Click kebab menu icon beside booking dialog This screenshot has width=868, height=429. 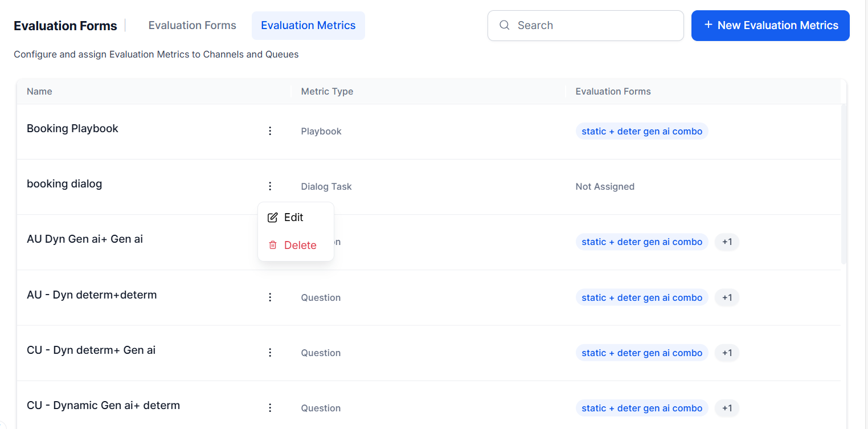(x=270, y=186)
